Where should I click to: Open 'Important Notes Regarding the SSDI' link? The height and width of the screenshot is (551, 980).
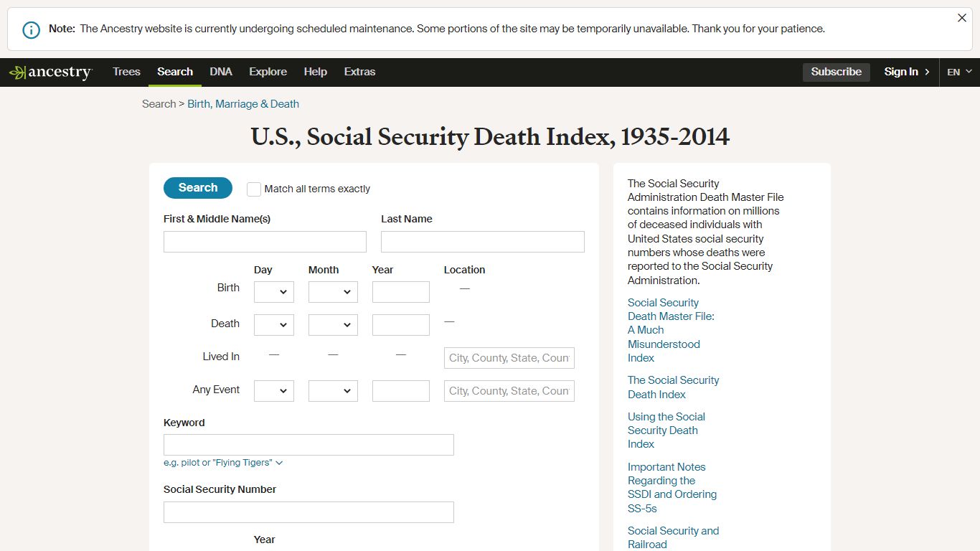(x=672, y=488)
